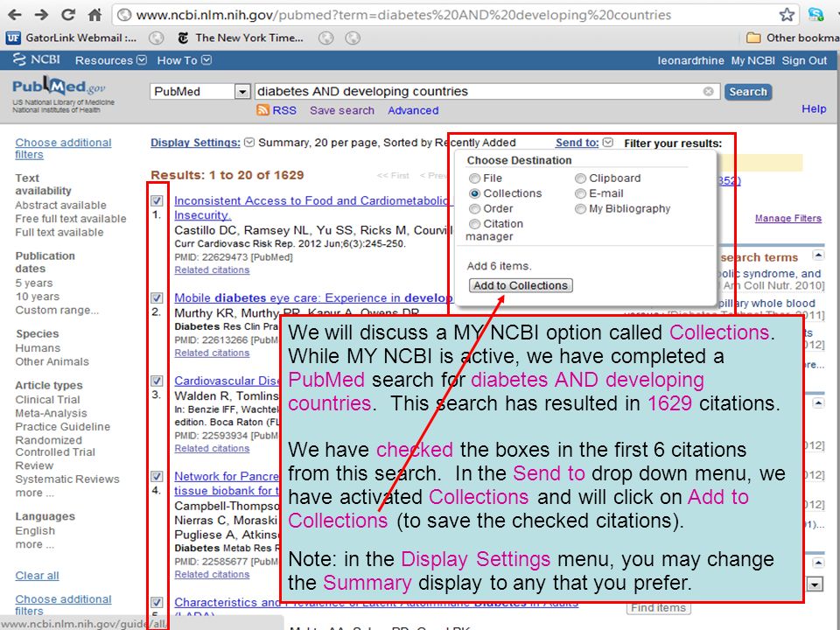Open the Inconsistent Access to Food citation
Screen dimensions: 840x630
tap(313, 208)
